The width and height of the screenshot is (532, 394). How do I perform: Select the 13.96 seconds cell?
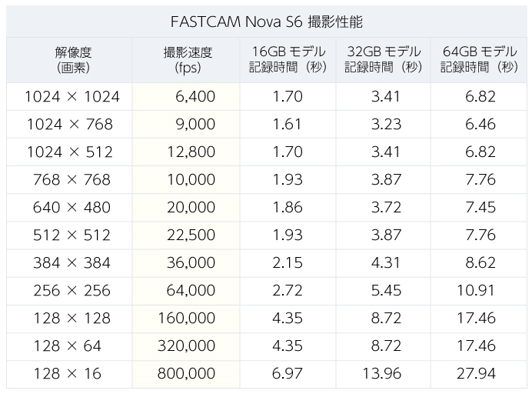pos(384,374)
